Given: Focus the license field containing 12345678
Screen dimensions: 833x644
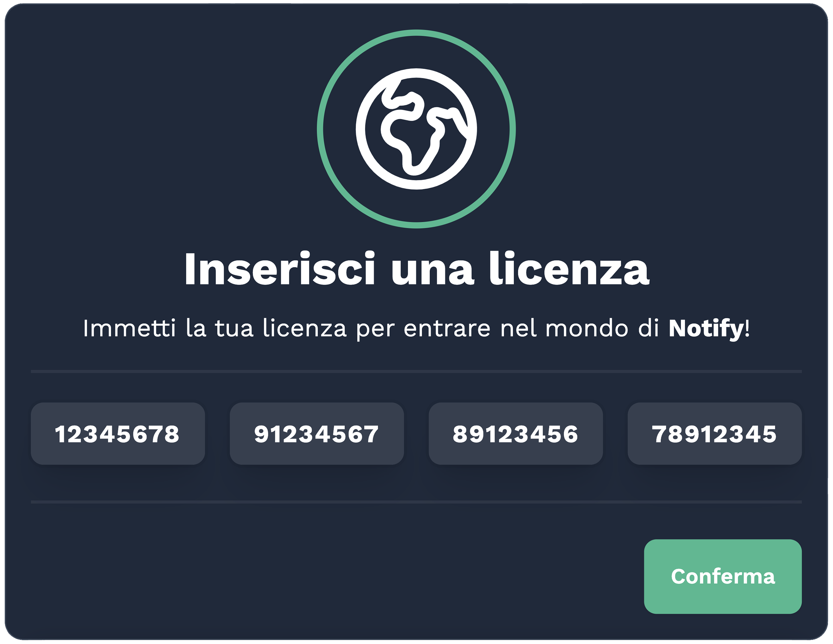Looking at the screenshot, I should [x=118, y=433].
